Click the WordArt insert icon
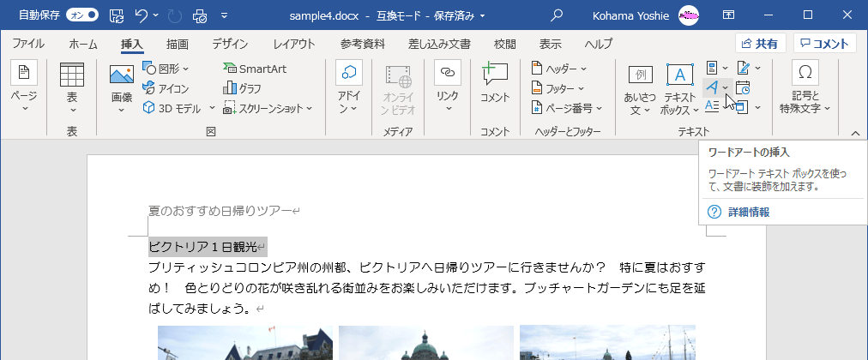868x360 pixels. [x=711, y=87]
